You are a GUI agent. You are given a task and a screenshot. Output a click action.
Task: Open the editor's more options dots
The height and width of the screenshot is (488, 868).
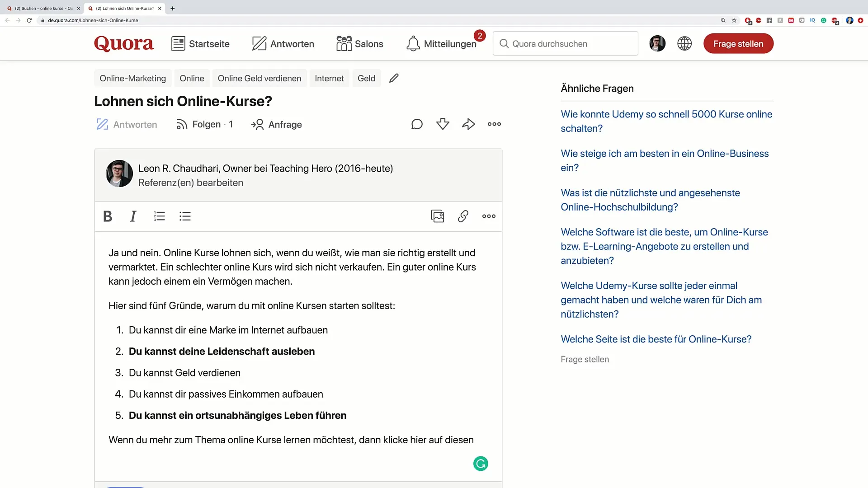[489, 216]
